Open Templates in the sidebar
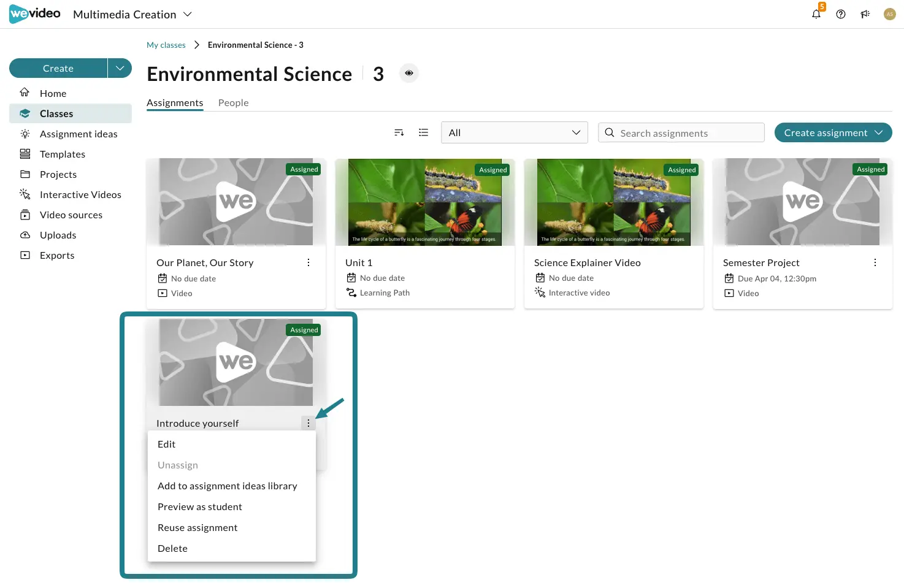Viewport: 904px width, 588px height. click(x=71, y=154)
